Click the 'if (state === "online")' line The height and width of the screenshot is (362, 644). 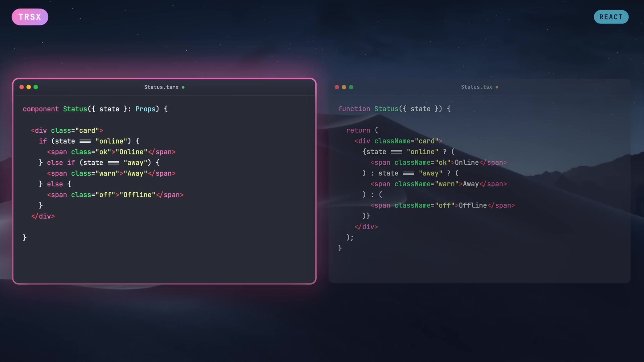pyautogui.click(x=89, y=141)
